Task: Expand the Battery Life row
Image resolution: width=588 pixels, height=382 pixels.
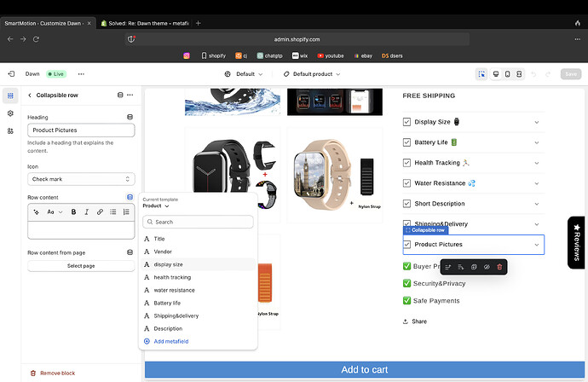Action: pos(473,142)
